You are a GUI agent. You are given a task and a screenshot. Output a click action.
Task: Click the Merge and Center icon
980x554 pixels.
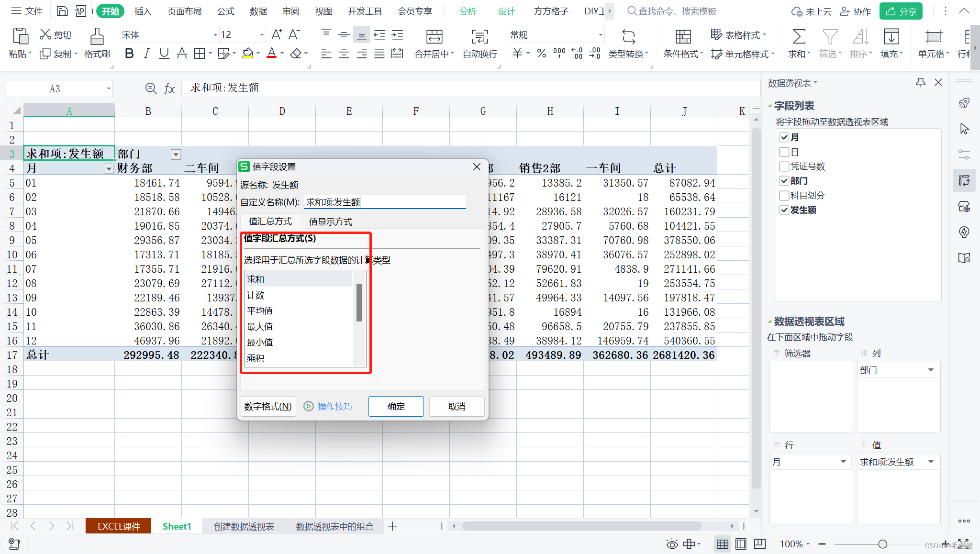[434, 36]
